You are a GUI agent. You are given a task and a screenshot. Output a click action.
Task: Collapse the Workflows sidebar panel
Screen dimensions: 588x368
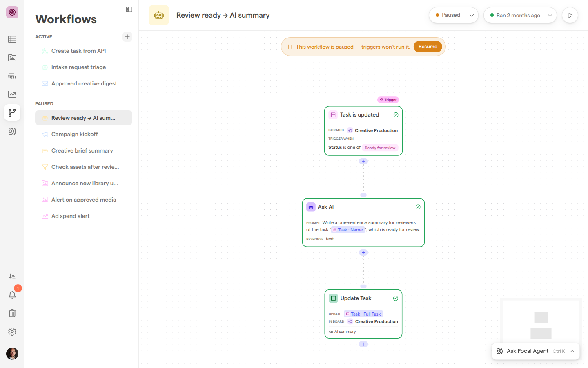tap(129, 9)
